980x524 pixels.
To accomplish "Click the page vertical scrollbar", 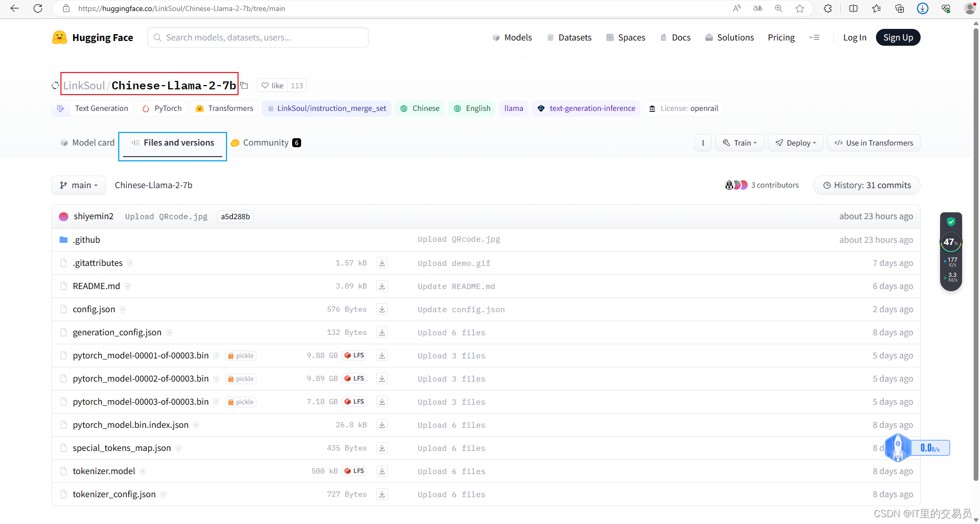I will click(976, 255).
